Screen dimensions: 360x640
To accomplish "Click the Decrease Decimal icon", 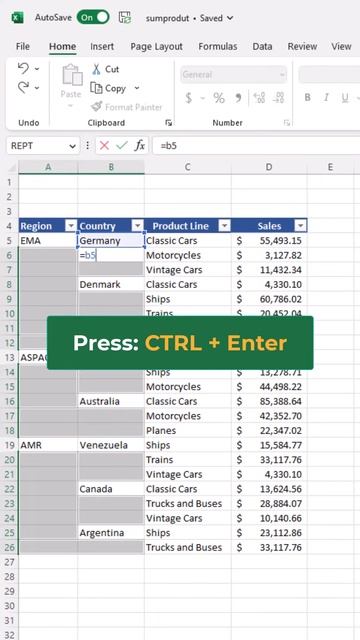I will click(x=279, y=98).
